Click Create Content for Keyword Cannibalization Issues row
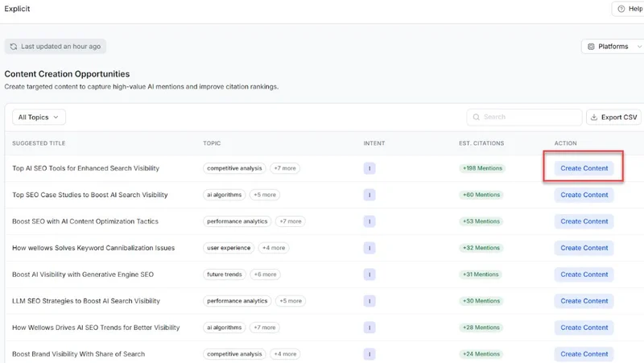 584,248
